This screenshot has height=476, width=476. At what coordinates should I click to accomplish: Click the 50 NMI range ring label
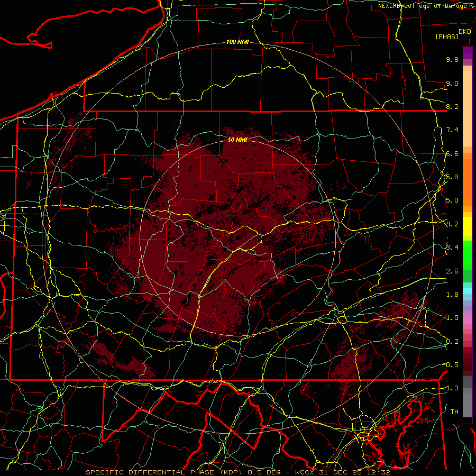(x=237, y=140)
